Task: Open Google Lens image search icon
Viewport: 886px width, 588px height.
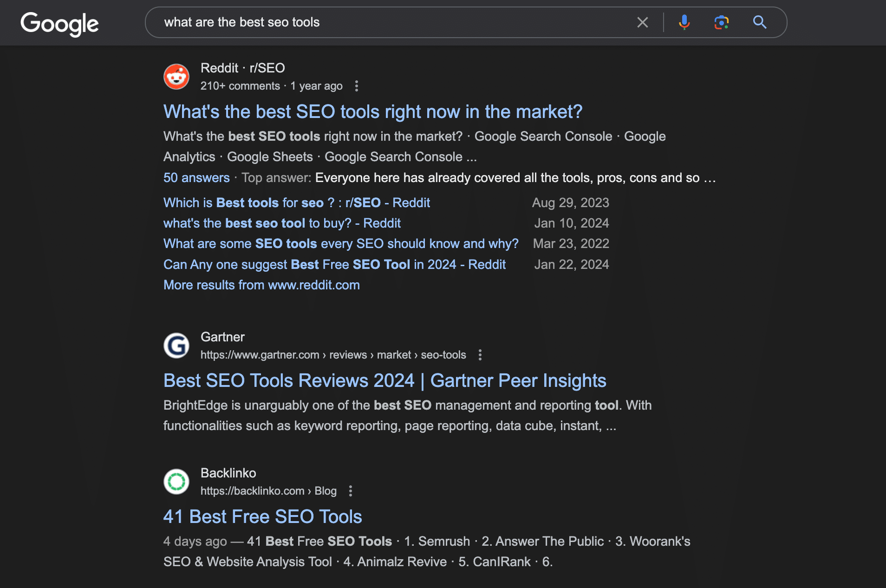Action: click(x=721, y=22)
